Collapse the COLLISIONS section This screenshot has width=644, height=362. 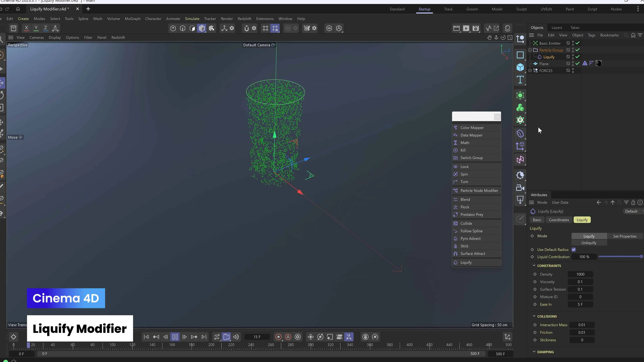point(534,316)
